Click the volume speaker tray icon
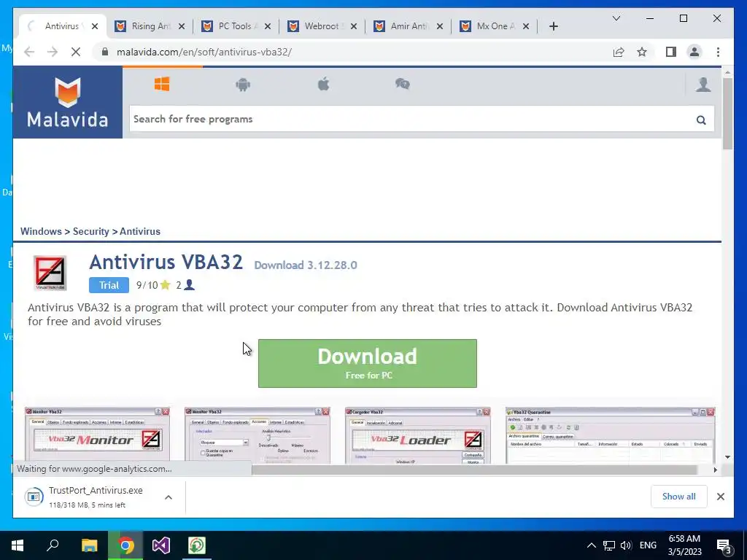747x560 pixels. (x=626, y=545)
